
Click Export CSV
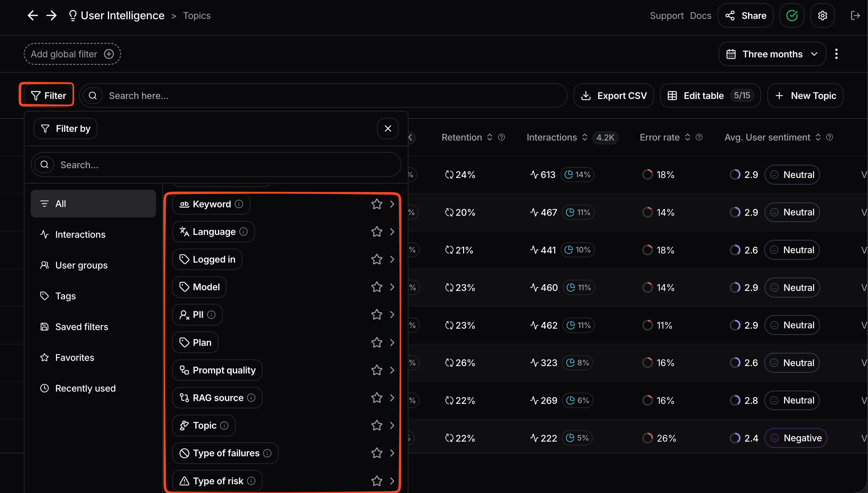[614, 95]
